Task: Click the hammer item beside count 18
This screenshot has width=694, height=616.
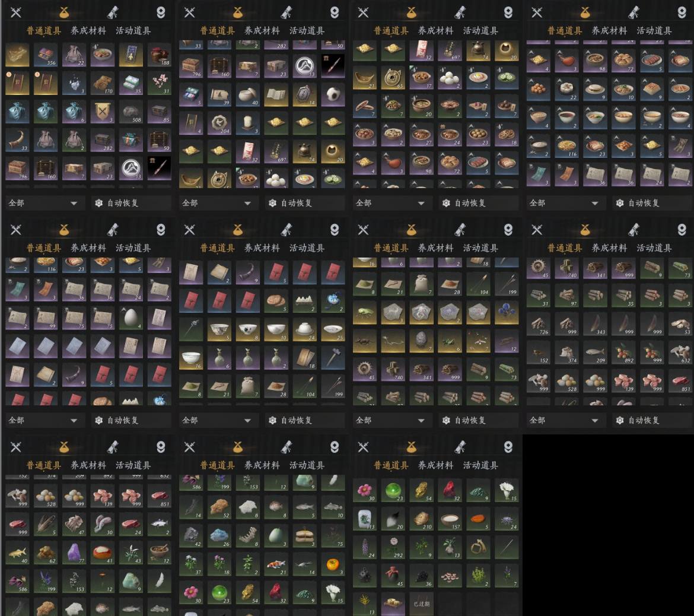Action: [x=332, y=357]
